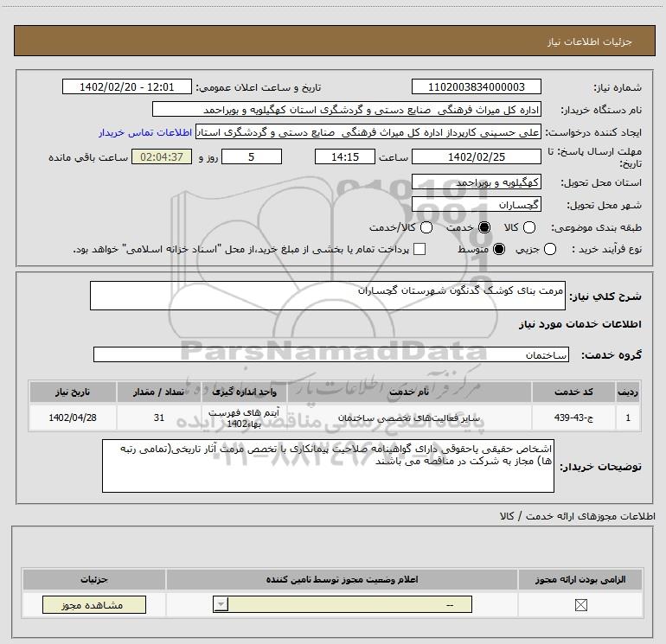This screenshot has height=644, width=666.
Task: Click the remaining time countdown 02:04:37
Action: tap(162, 156)
